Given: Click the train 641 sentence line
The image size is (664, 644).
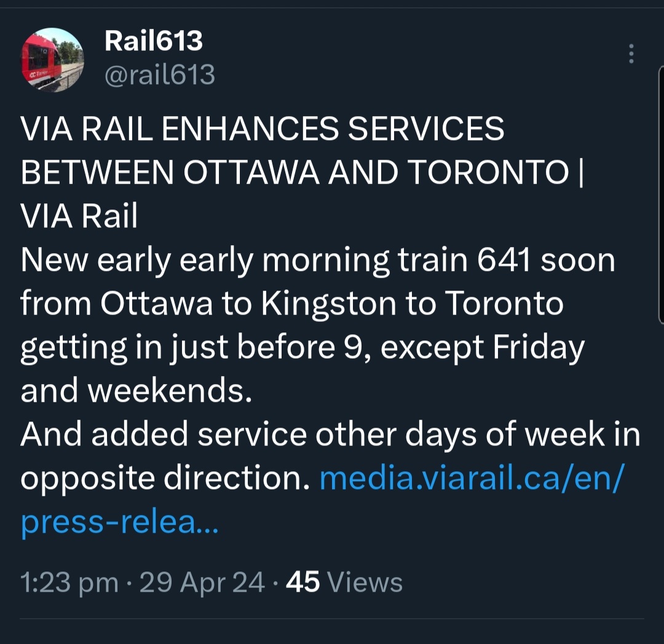Looking at the screenshot, I should pos(318,261).
